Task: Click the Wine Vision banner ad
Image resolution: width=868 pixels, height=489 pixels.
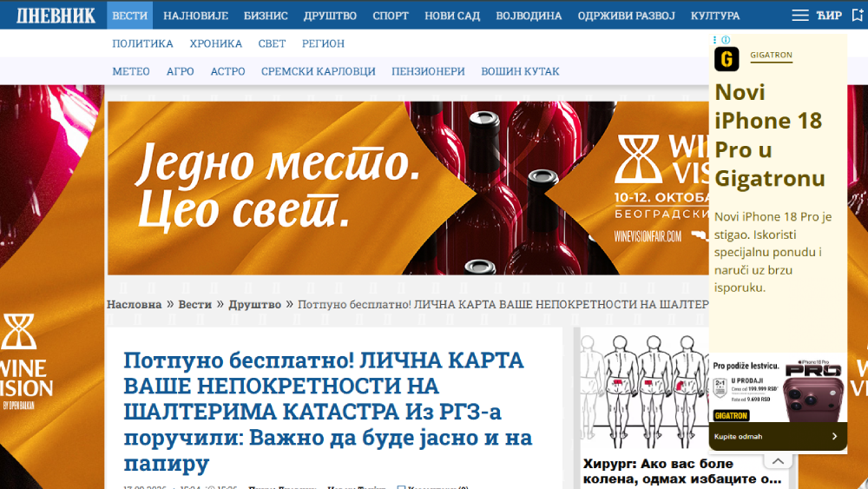Action: tap(408, 188)
